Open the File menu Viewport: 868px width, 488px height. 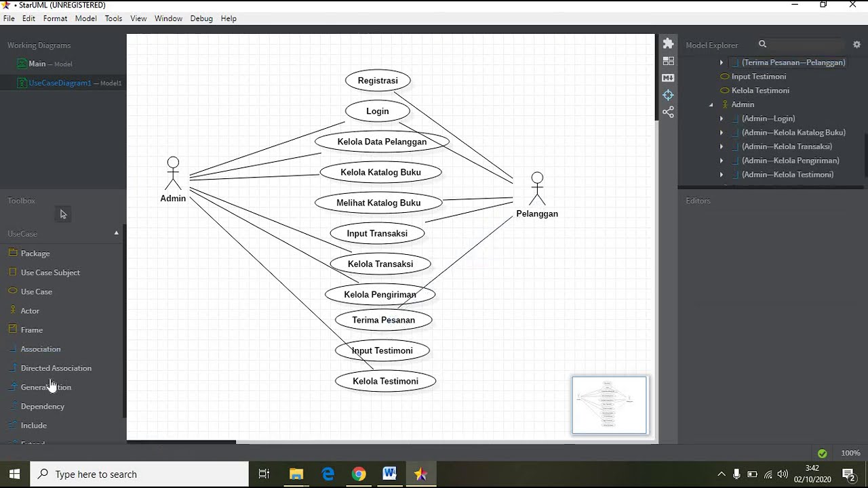(x=9, y=18)
